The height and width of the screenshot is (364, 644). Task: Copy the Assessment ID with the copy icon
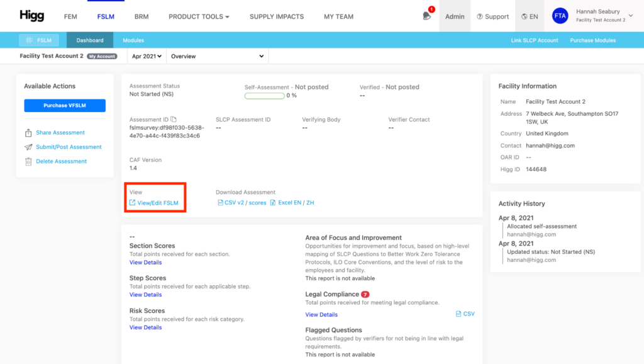pos(174,119)
